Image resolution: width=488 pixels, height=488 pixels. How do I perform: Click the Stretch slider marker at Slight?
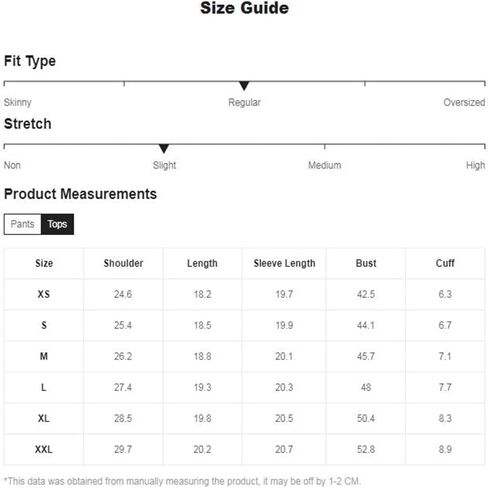pyautogui.click(x=164, y=149)
